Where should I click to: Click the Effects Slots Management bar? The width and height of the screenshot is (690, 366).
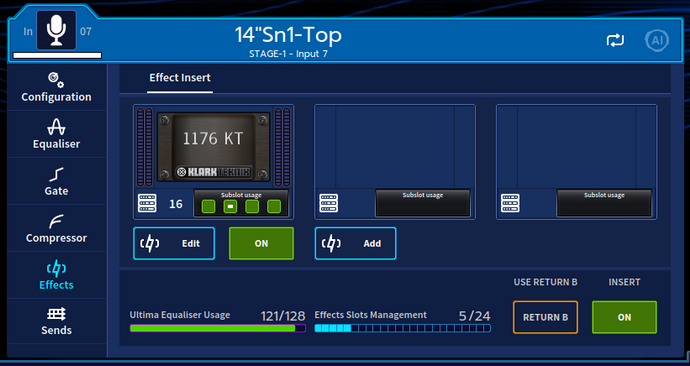point(403,328)
